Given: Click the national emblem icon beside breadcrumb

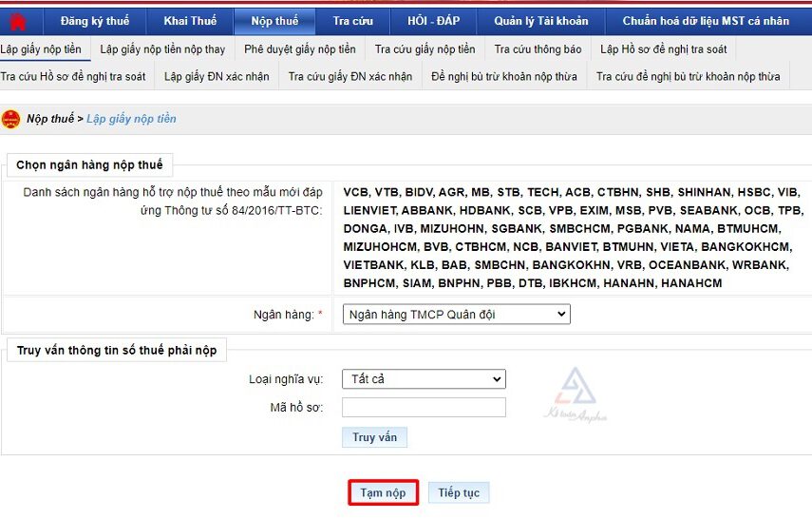Looking at the screenshot, I should point(11,120).
